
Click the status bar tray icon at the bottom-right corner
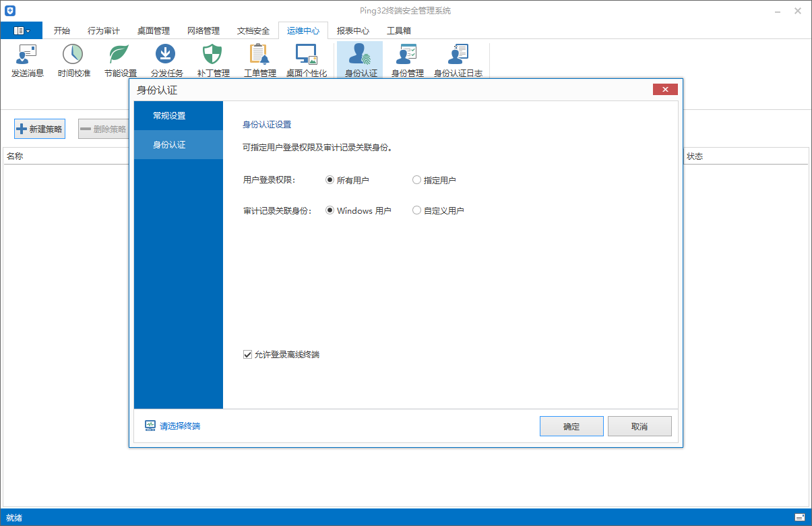(x=800, y=517)
